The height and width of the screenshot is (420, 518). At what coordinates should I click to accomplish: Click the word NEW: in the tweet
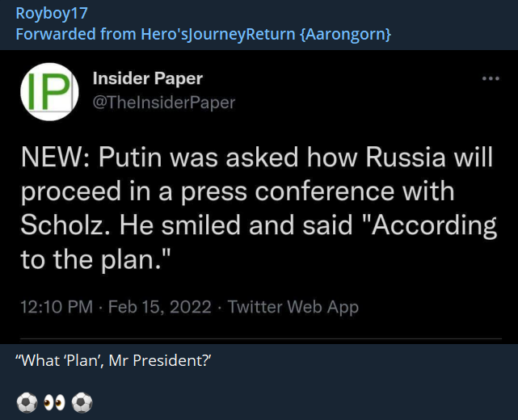click(54, 157)
